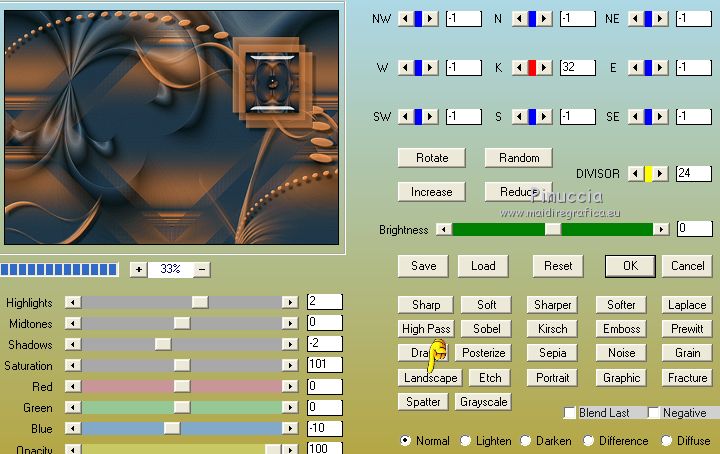
Task: Click Blue slider left arrow
Action: click(73, 428)
